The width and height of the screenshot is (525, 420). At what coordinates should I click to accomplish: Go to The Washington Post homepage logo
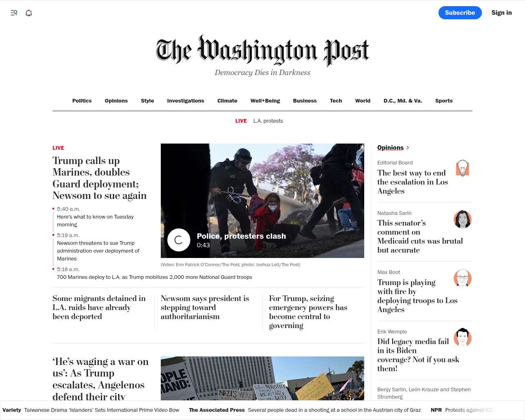262,51
